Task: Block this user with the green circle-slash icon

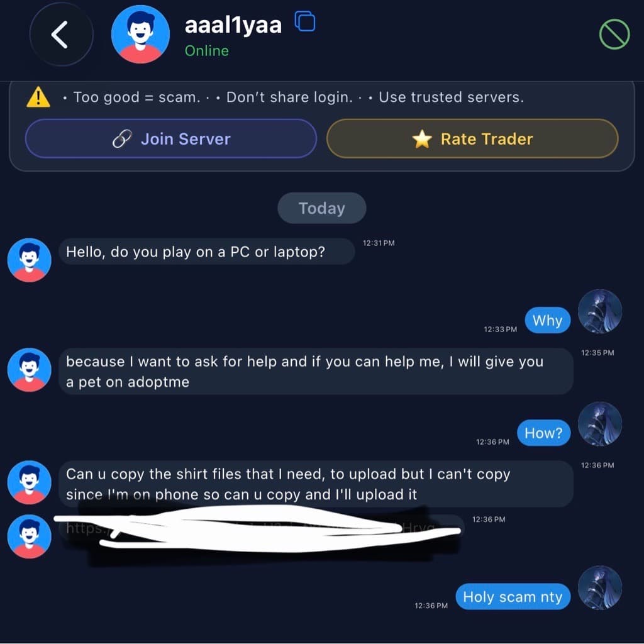Action: (x=614, y=35)
